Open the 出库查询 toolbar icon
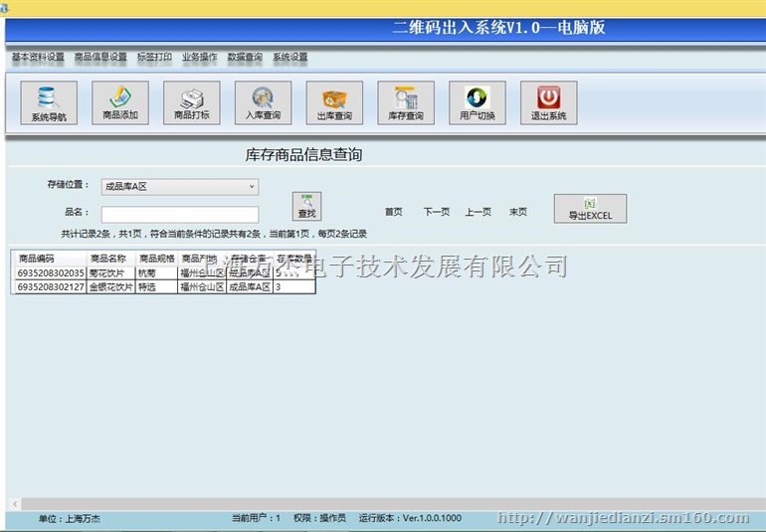The image size is (766, 532). (x=334, y=102)
